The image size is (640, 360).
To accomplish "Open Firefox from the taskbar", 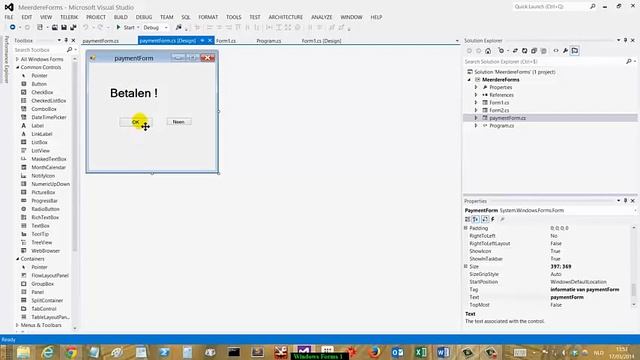I will 374,352.
